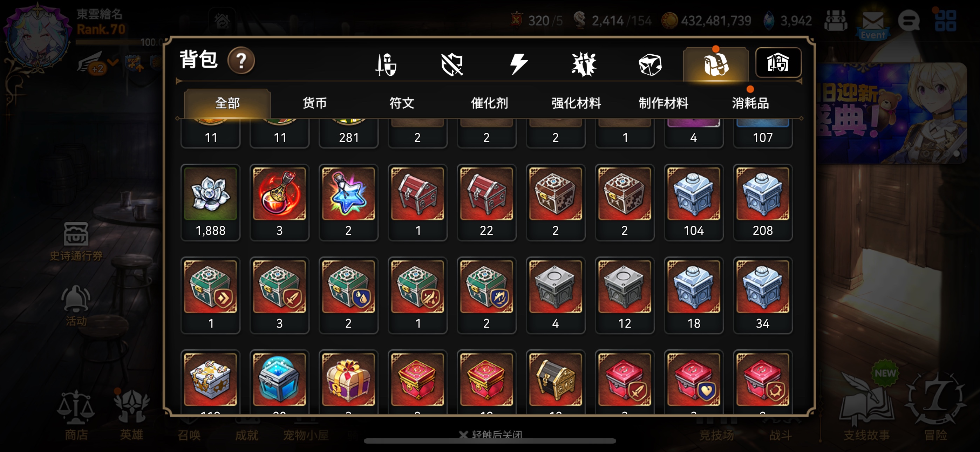Viewport: 980px width, 452px height.
Task: Select the red treasure chest with 22
Action: coord(486,203)
